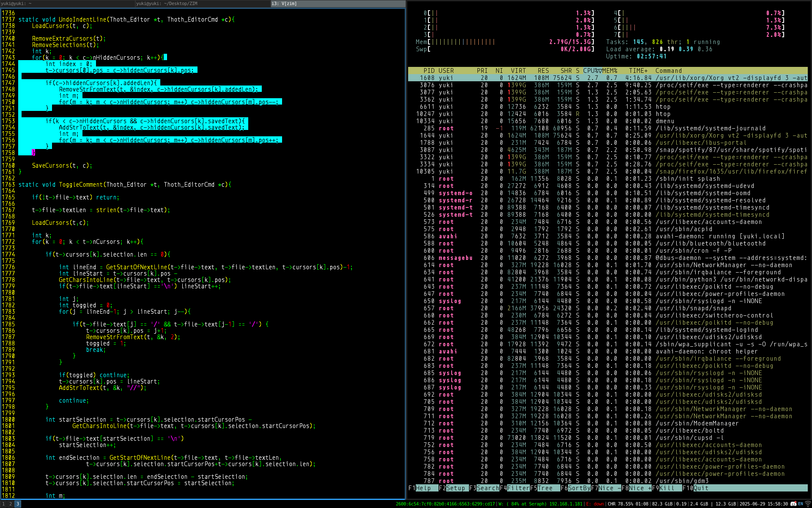Select the bluetoothd process row
This screenshot has height=508, width=812.
coord(608,243)
